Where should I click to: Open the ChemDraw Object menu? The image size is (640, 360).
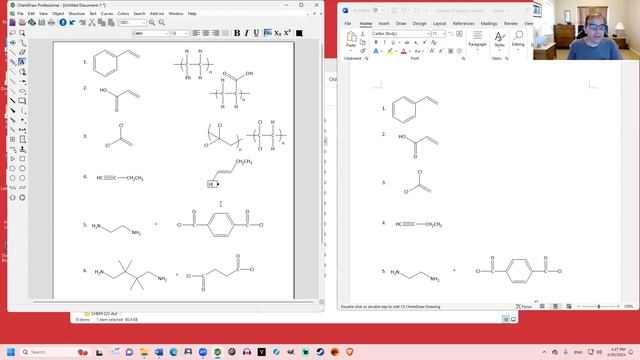[58, 13]
